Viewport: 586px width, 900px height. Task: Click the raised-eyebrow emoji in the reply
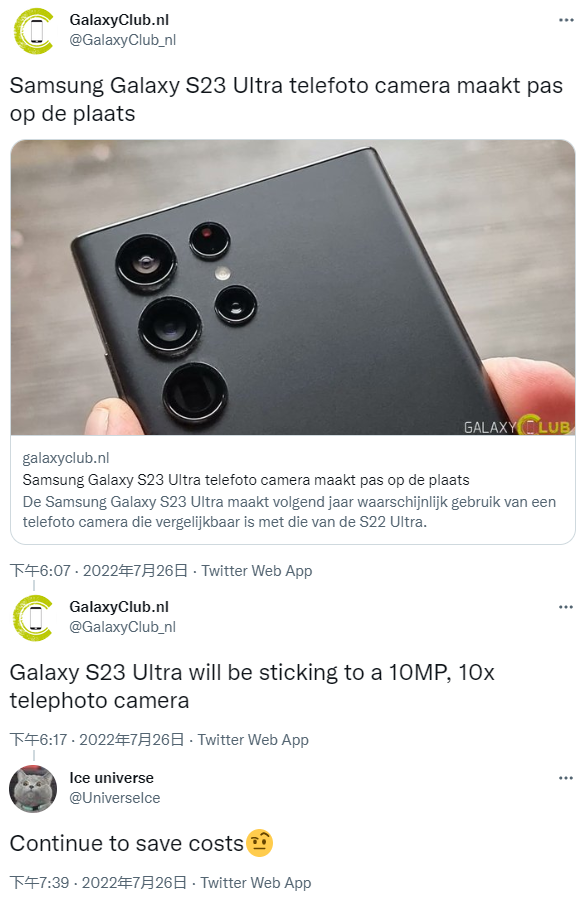(x=259, y=843)
